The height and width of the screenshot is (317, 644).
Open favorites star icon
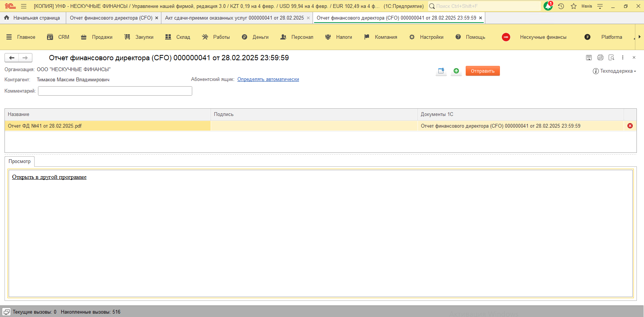[x=574, y=6]
